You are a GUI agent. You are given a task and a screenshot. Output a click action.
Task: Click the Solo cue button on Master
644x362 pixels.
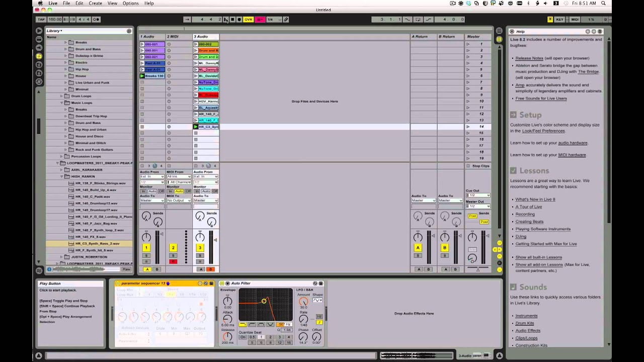coord(472,249)
